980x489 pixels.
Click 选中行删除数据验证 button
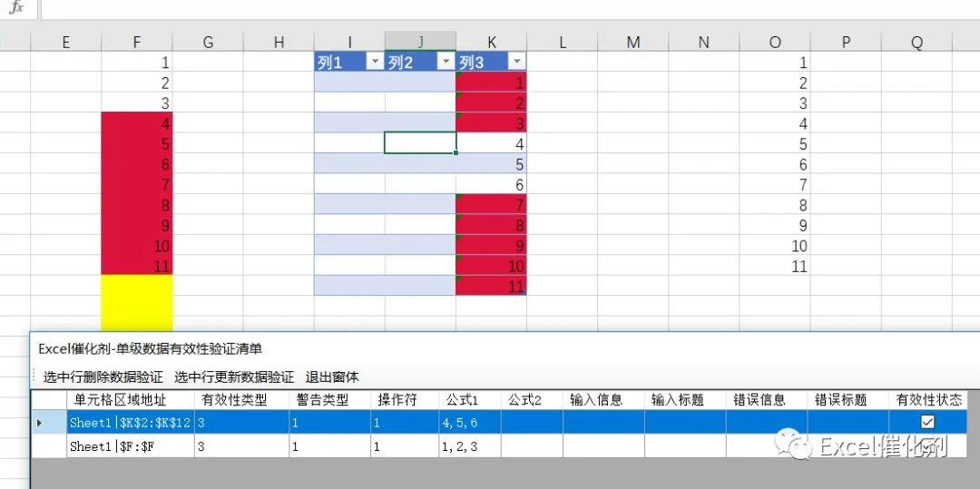[103, 377]
